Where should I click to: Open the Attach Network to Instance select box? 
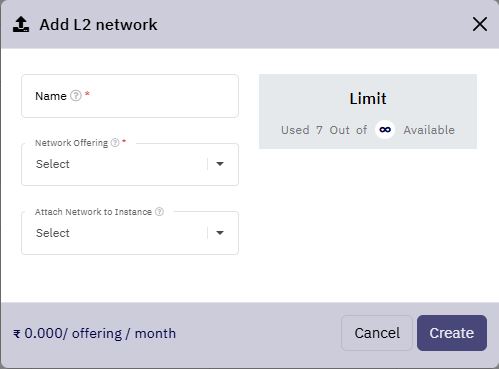130,233
